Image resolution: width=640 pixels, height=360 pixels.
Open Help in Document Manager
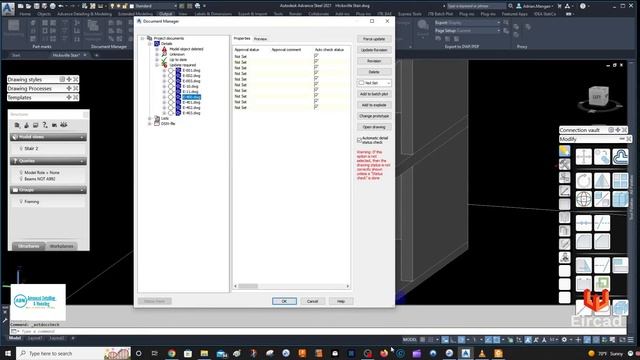[341, 301]
